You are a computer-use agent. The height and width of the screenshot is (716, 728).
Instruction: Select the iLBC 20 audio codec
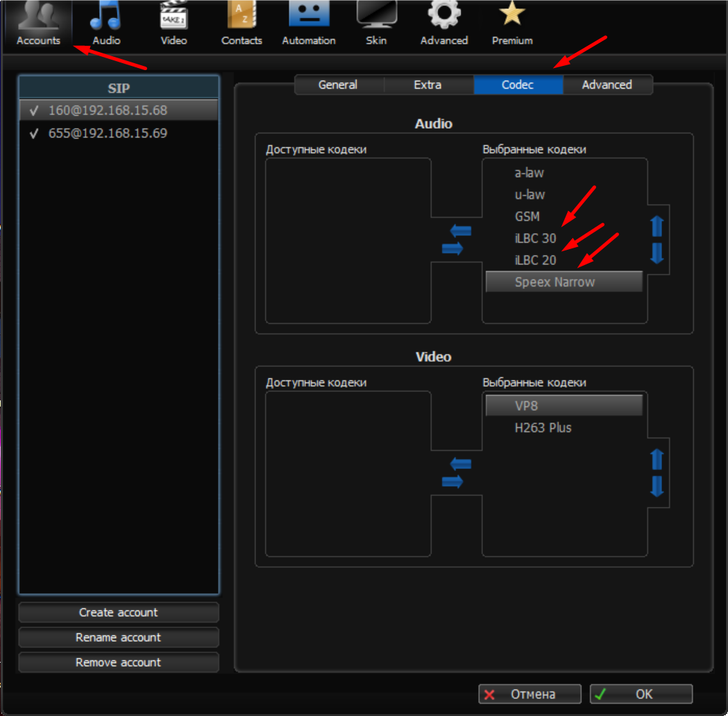tap(564, 260)
